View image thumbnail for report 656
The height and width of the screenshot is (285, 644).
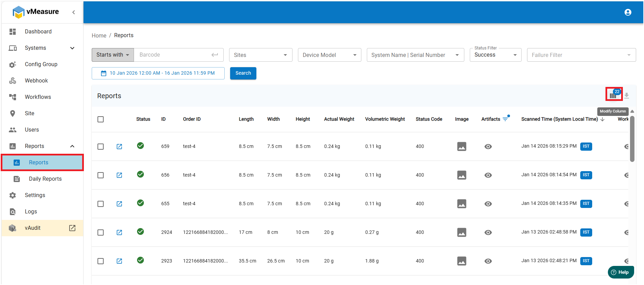click(x=462, y=175)
